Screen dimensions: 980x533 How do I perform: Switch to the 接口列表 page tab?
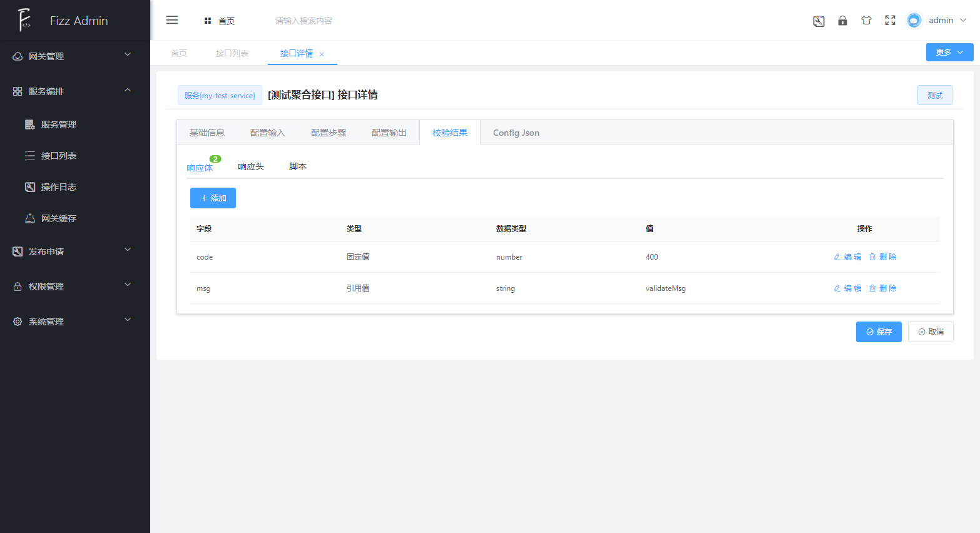pos(232,54)
